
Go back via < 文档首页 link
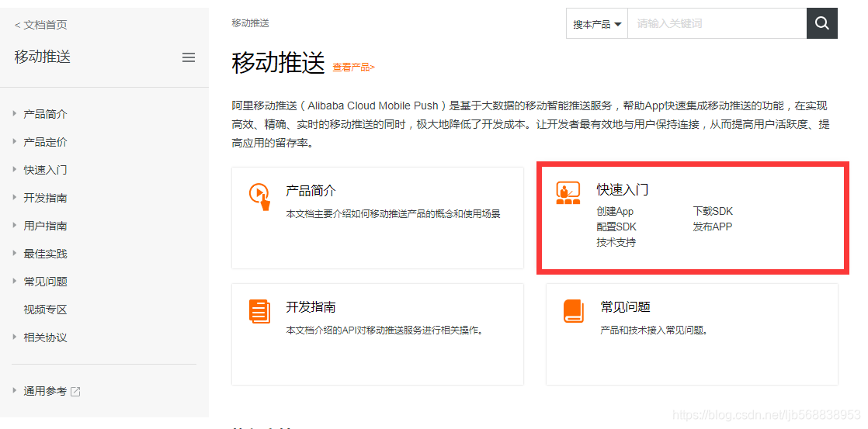point(41,25)
